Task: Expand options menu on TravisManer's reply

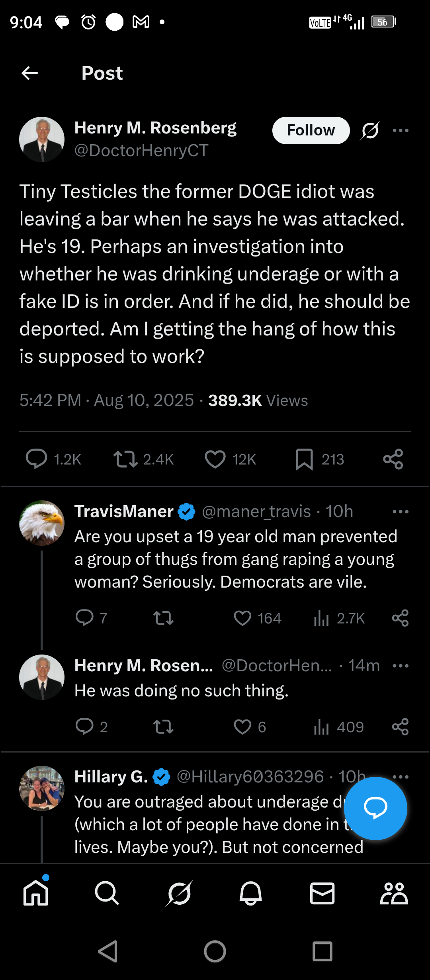Action: coord(401,512)
